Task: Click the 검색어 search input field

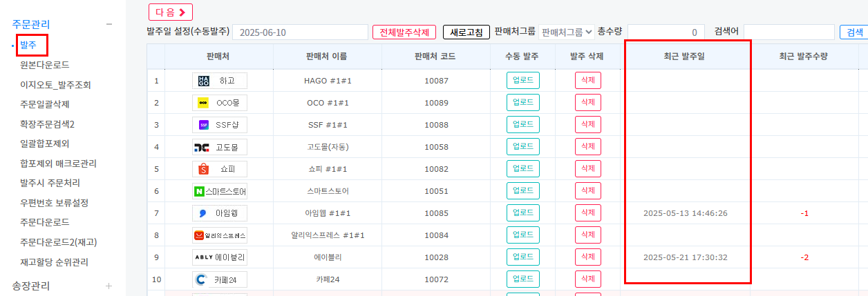Action: (789, 32)
